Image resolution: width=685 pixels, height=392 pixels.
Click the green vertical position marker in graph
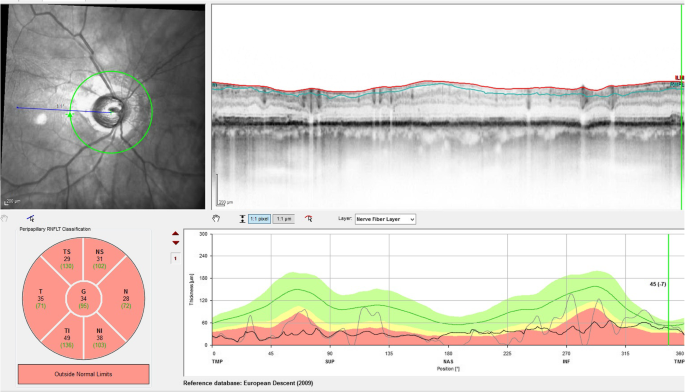coord(668,289)
